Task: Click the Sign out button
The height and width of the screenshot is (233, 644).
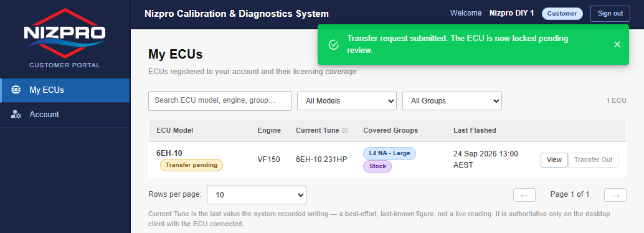Action: click(610, 14)
